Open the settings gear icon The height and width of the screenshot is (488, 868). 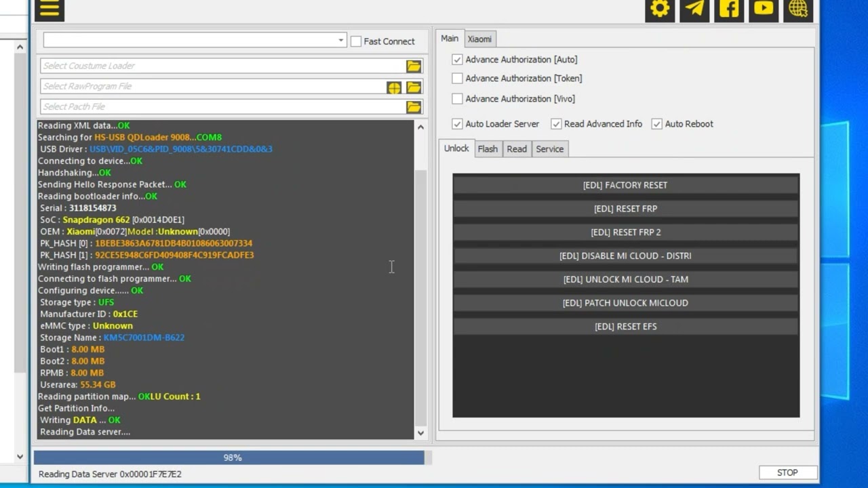tap(660, 9)
